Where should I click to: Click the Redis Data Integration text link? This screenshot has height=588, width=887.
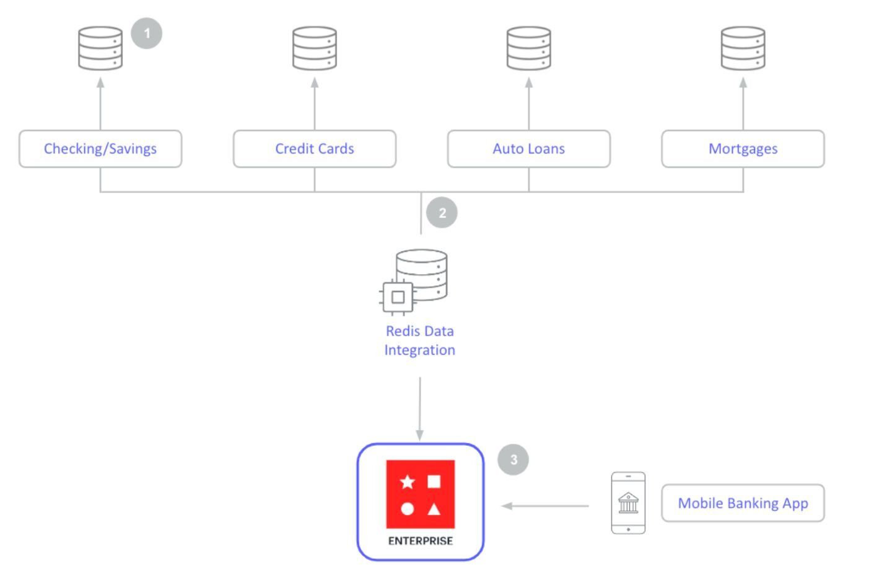click(x=419, y=340)
